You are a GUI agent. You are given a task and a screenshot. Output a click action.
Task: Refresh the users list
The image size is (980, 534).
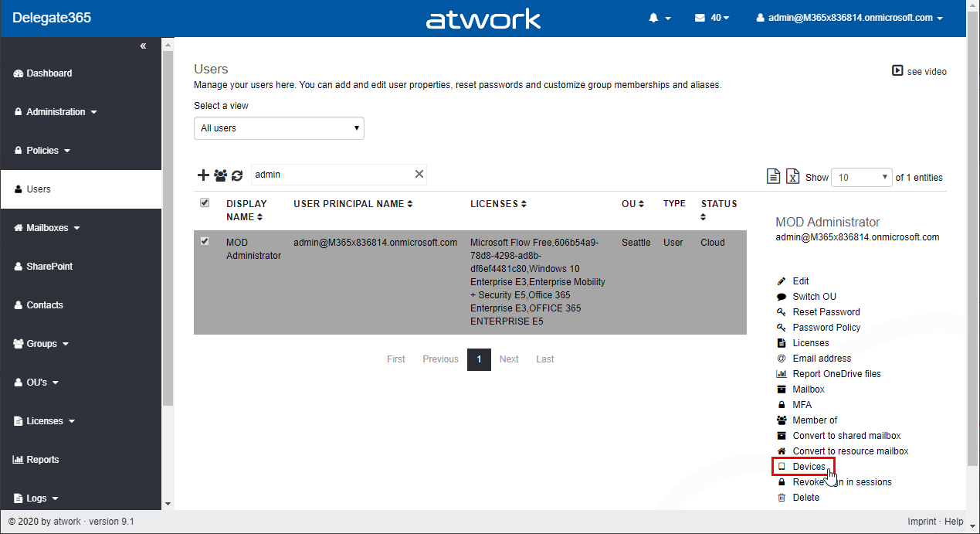237,175
